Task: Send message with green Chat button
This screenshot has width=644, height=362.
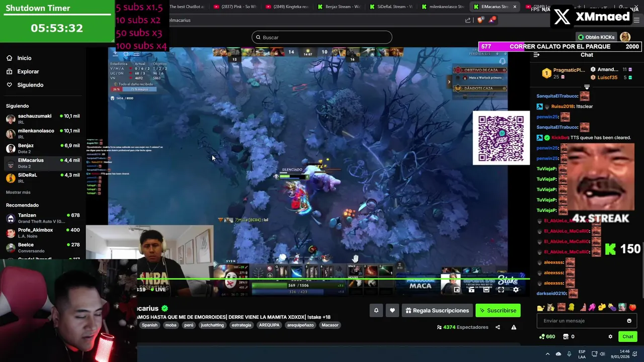Action: (x=628, y=337)
